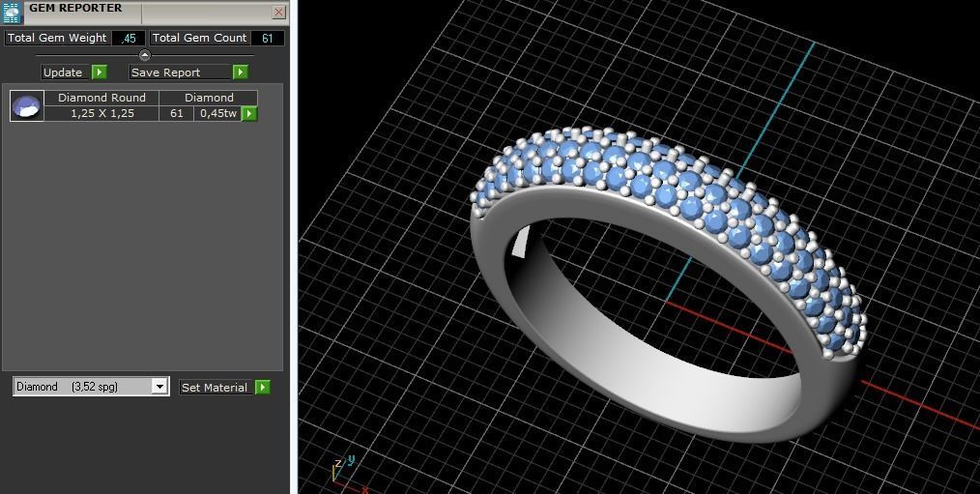Click the gem count '61' table cell

pos(176,114)
